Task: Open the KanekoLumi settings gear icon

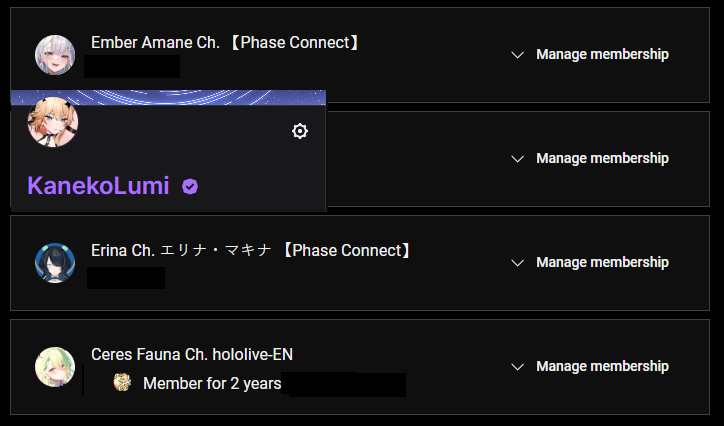Action: (300, 131)
